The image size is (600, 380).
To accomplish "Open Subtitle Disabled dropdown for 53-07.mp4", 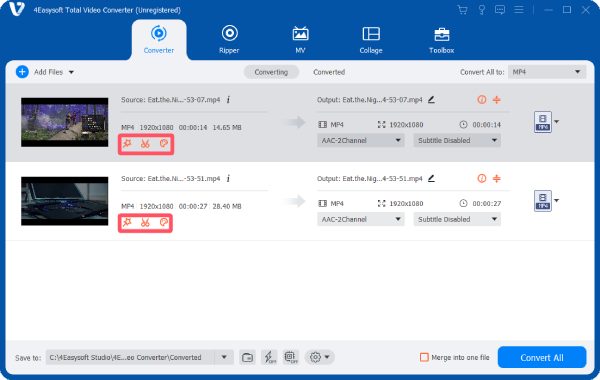I will [457, 140].
